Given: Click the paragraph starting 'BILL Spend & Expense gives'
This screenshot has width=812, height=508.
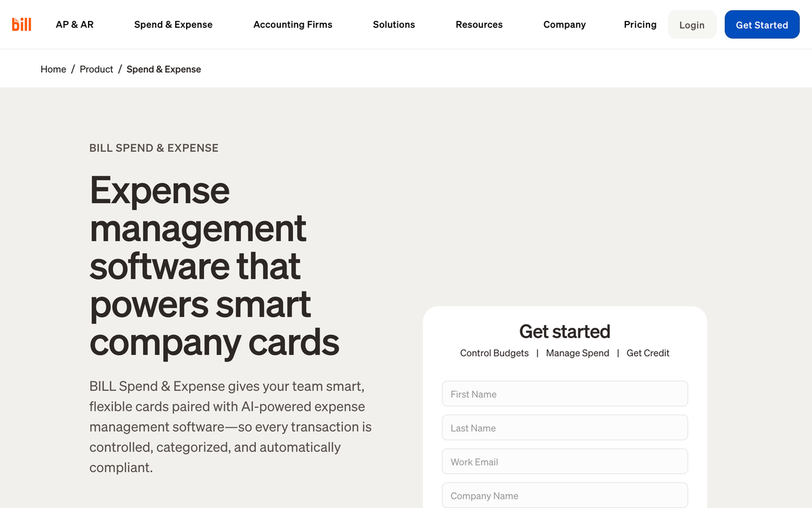Looking at the screenshot, I should [231, 427].
